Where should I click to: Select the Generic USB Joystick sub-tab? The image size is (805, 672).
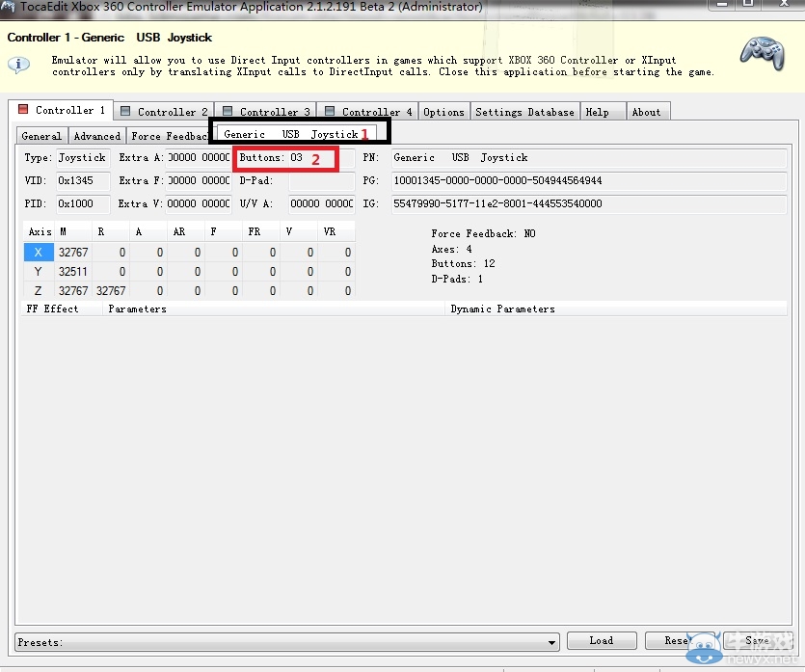(x=297, y=134)
